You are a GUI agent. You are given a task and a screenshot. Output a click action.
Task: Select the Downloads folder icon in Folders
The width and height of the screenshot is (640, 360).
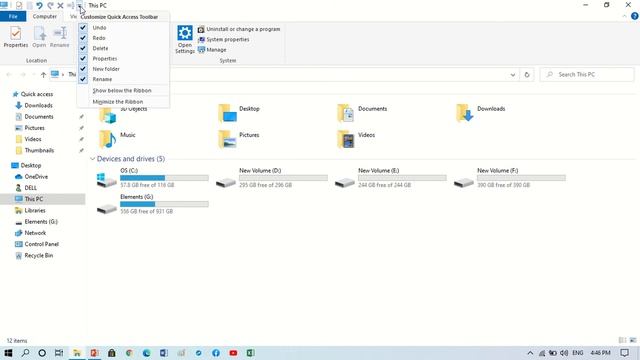click(x=465, y=113)
